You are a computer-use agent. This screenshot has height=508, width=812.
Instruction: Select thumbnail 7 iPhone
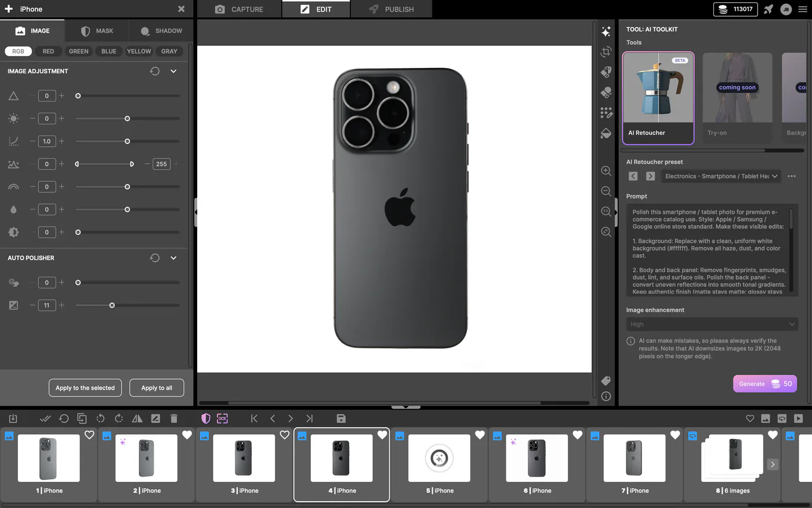pyautogui.click(x=634, y=464)
